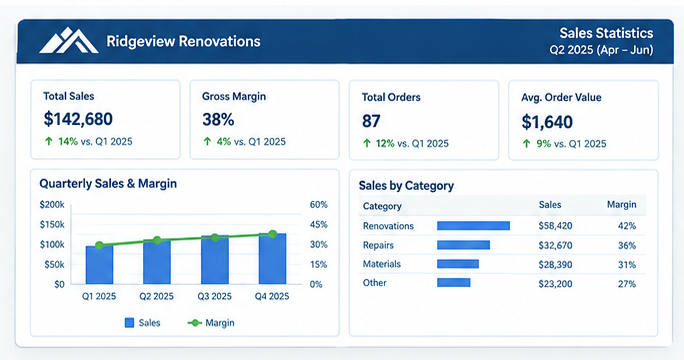684x360 pixels.
Task: Click the Repairs category bar
Action: pos(463,245)
